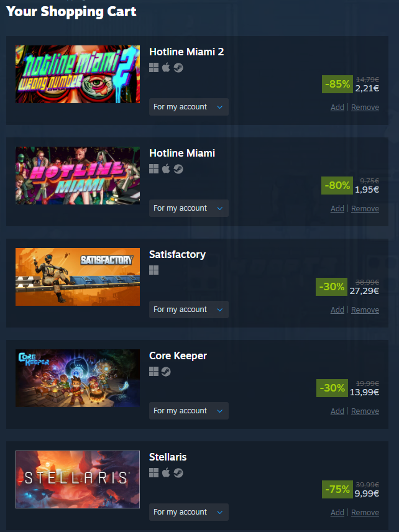Click Windows icon under Stellaris title
This screenshot has height=532, width=399.
point(154,472)
